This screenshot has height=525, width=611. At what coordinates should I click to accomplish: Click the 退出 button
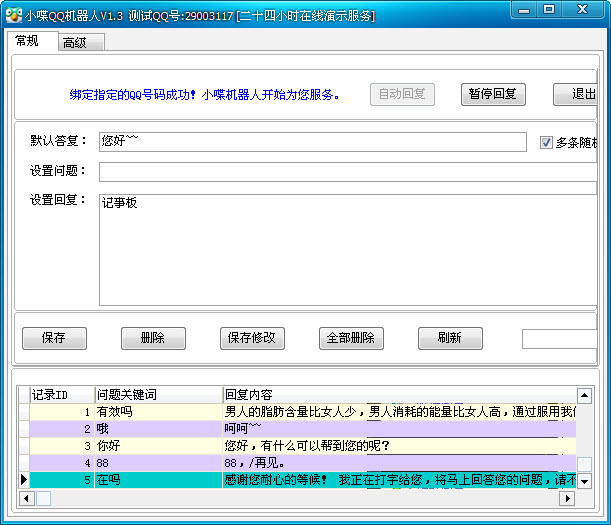click(575, 94)
